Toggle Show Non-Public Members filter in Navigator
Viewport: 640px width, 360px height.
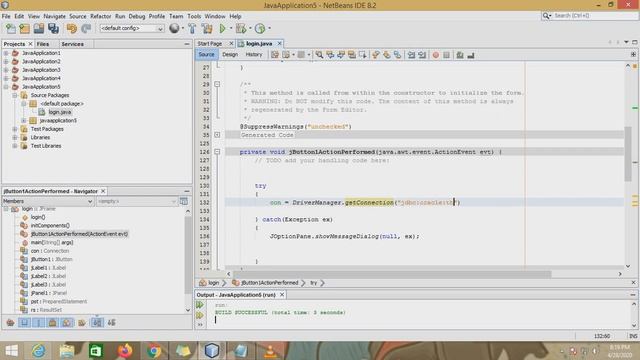point(53,322)
